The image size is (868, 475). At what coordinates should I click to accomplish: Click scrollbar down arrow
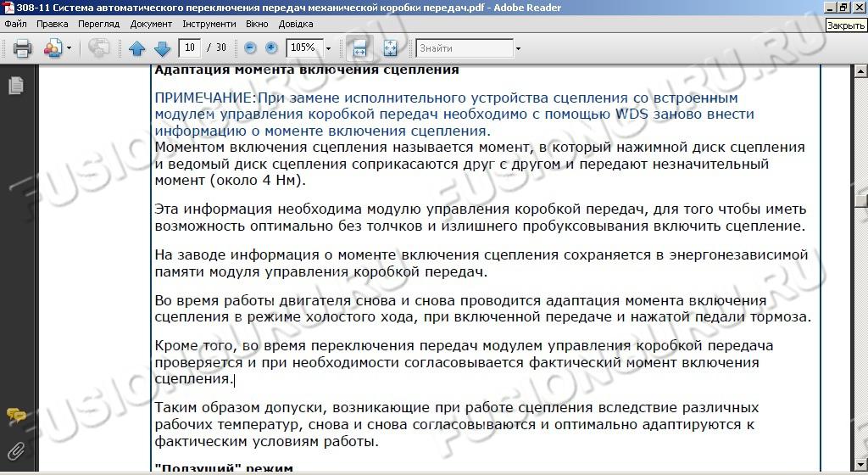pyautogui.click(x=861, y=464)
